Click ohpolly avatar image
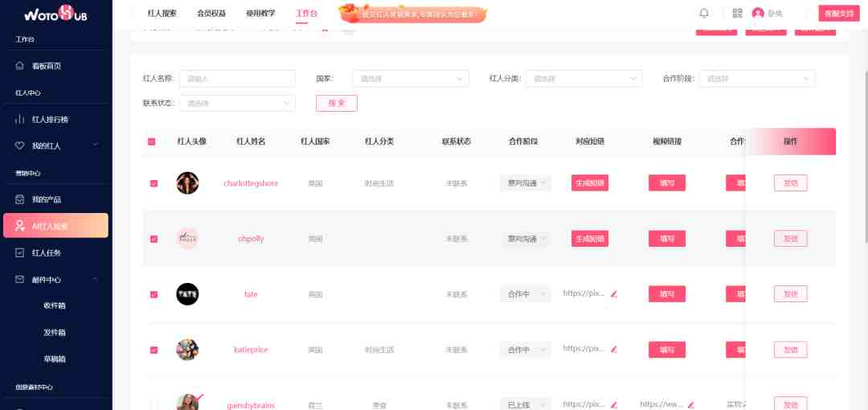The image size is (868, 410). point(187,238)
